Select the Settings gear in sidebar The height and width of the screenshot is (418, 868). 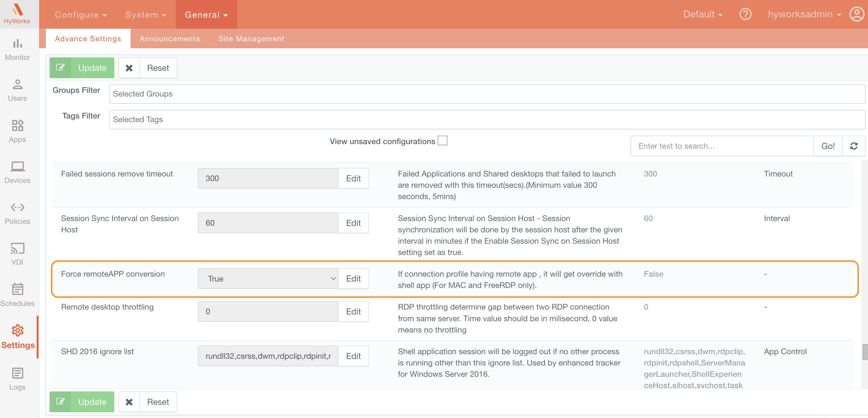17,330
